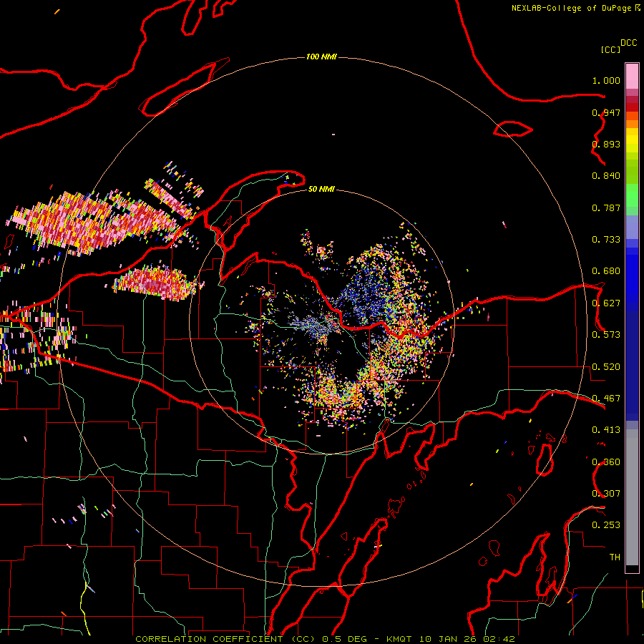
Task: Select the red color bar segment
Action: tap(632, 107)
